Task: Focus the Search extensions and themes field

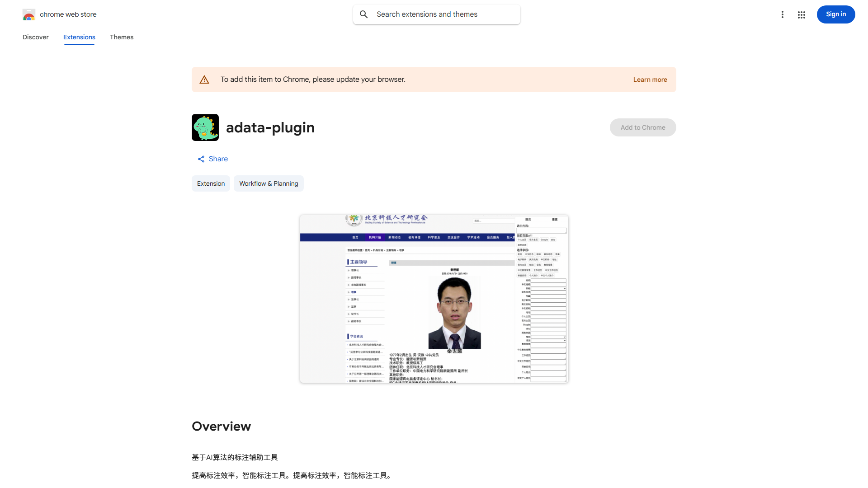Action: (445, 14)
